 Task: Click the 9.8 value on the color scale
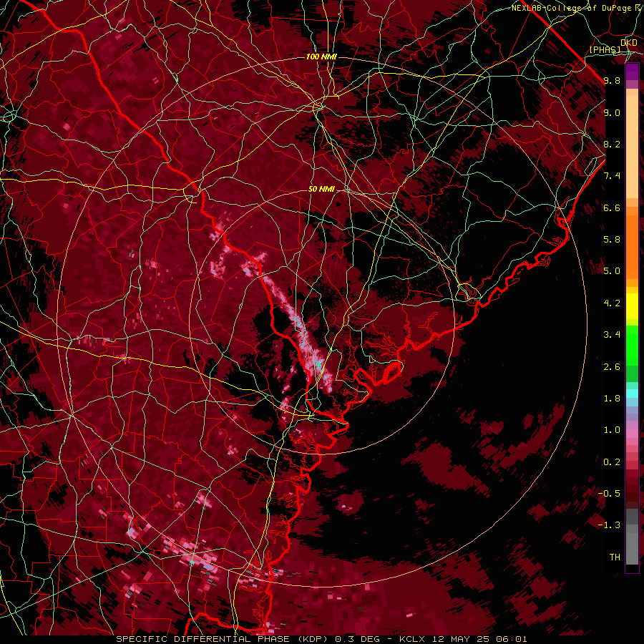click(x=612, y=80)
